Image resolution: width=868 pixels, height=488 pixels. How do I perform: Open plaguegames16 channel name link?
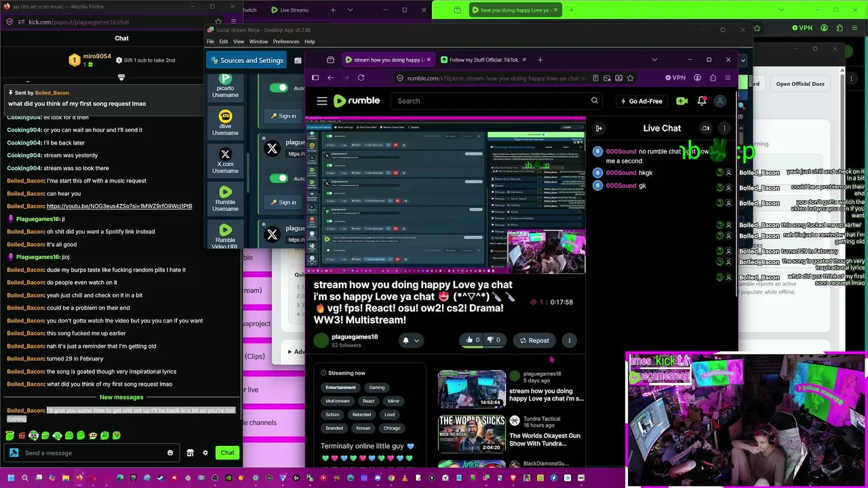pos(355,337)
